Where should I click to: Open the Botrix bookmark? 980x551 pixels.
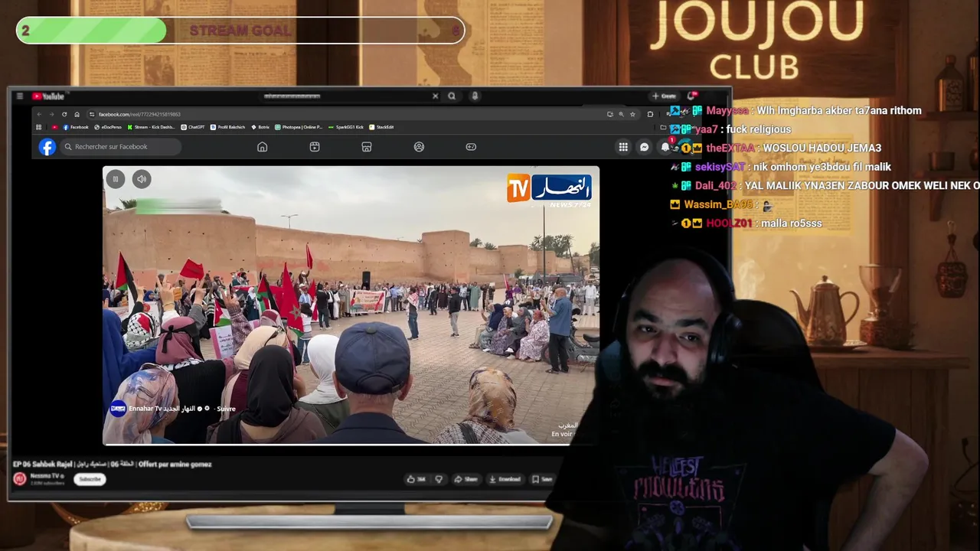tap(260, 127)
